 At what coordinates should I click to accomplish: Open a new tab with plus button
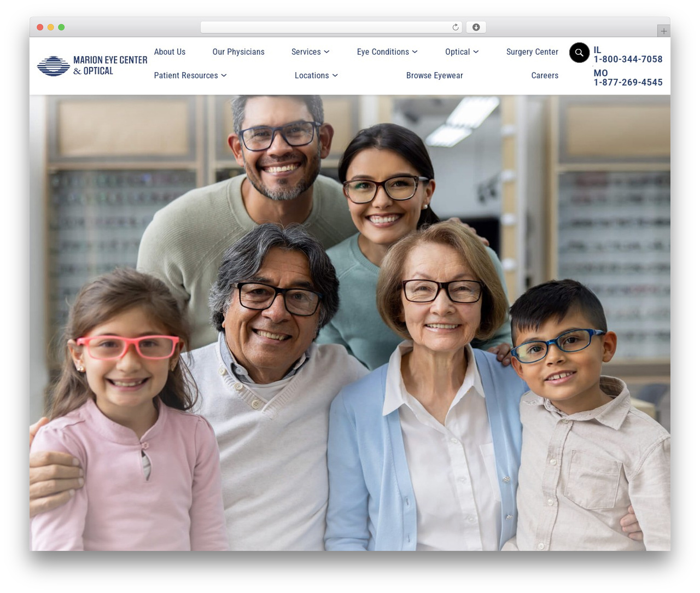[x=663, y=31]
